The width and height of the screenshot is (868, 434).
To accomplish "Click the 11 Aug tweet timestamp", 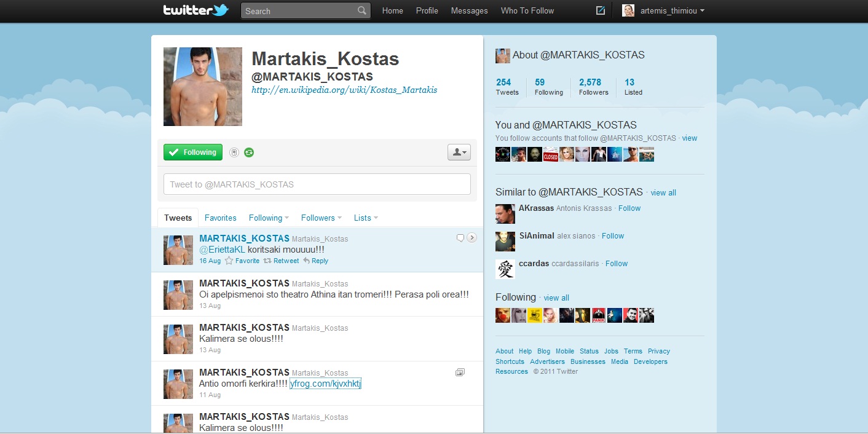I will pyautogui.click(x=210, y=395).
